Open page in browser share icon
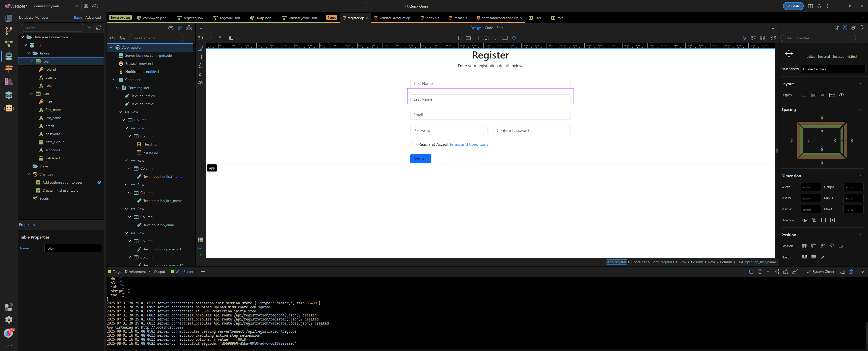868x351 pixels. click(x=754, y=38)
